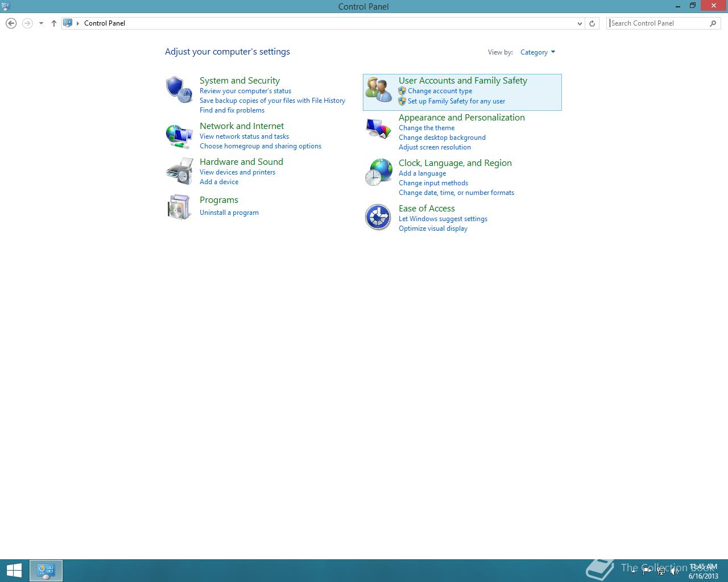The image size is (728, 582).
Task: Click Let Windows suggest settings
Action: 443,219
